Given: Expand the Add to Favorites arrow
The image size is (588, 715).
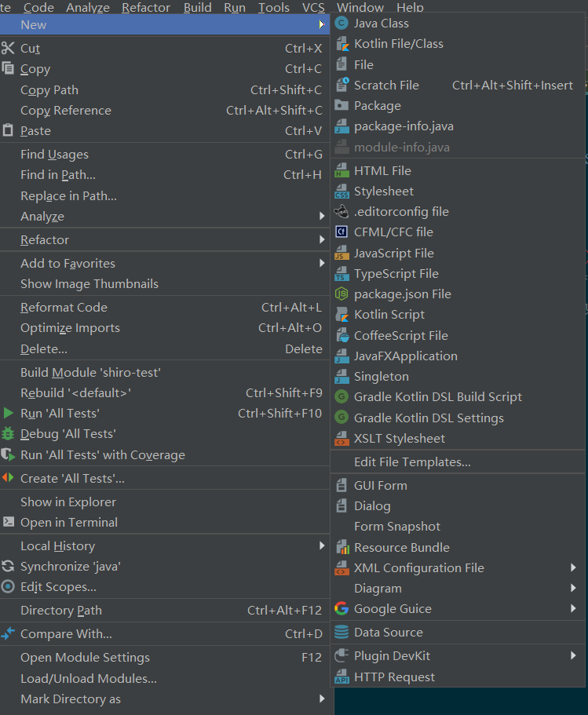Looking at the screenshot, I should pyautogui.click(x=322, y=263).
